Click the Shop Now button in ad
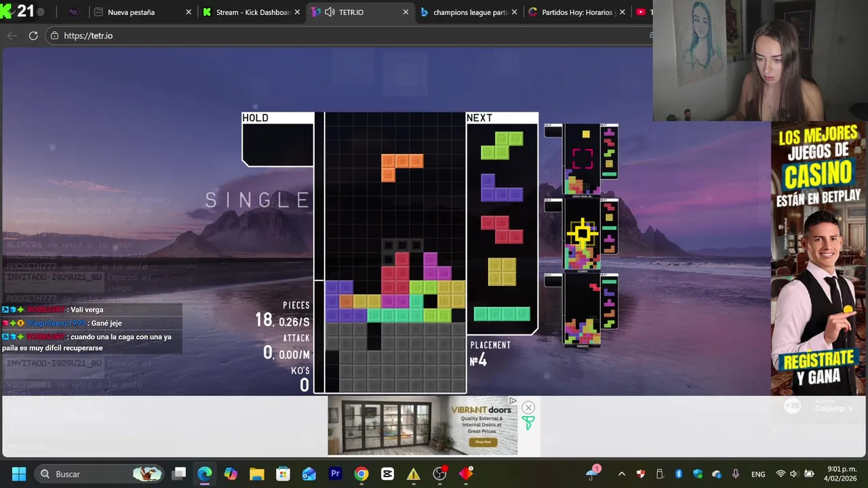Image resolution: width=868 pixels, height=488 pixels. (x=483, y=442)
